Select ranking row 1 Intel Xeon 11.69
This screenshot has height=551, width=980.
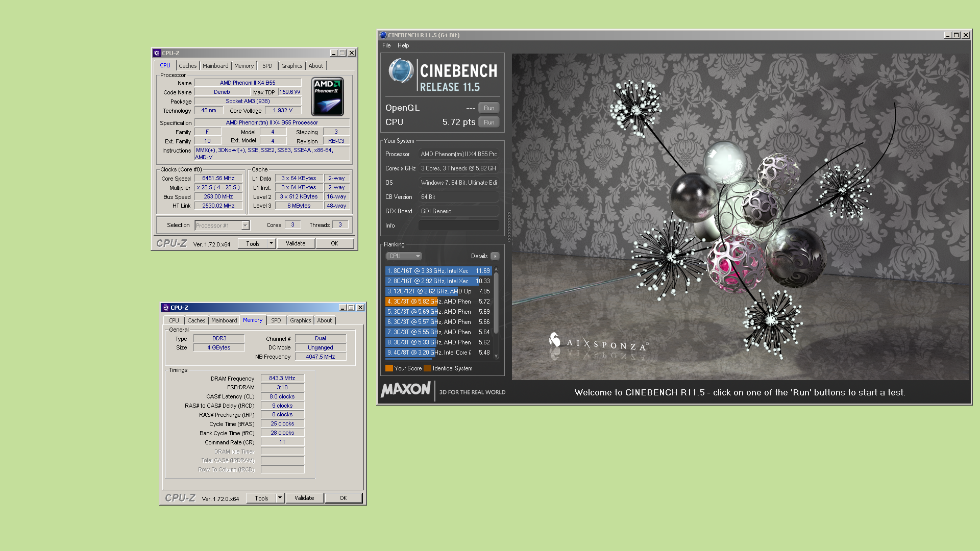coord(438,271)
